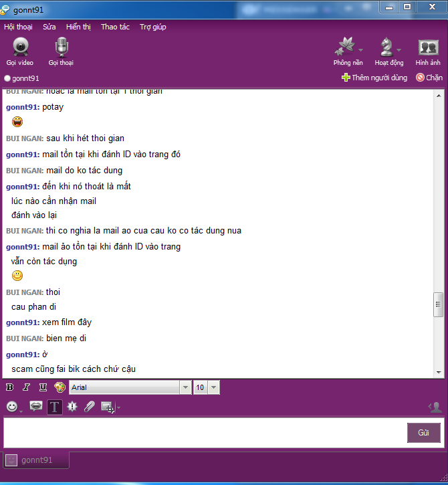This screenshot has height=485, width=448.
Task: Send the message with Gửi button
Action: (x=423, y=432)
